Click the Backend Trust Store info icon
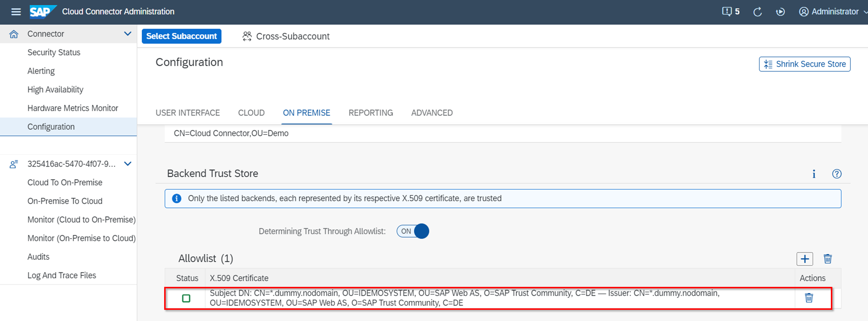 (814, 174)
